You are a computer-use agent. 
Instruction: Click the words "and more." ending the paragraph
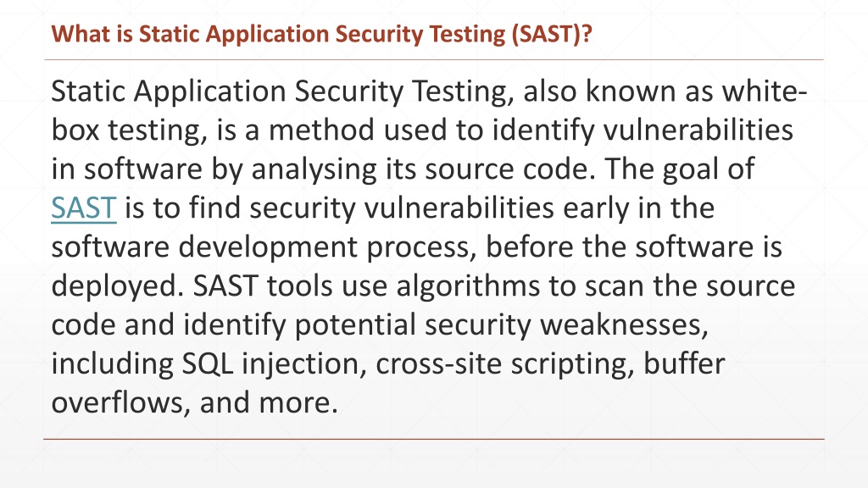[x=264, y=402]
